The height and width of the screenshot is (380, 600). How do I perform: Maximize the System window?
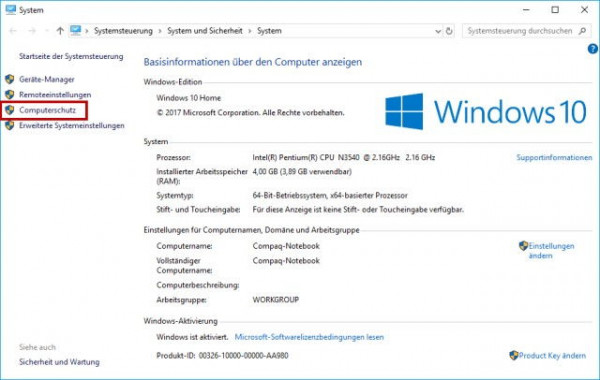(x=555, y=10)
